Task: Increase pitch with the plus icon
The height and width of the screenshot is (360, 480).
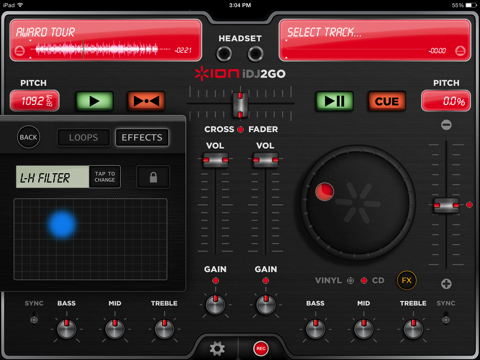Action: [x=446, y=284]
